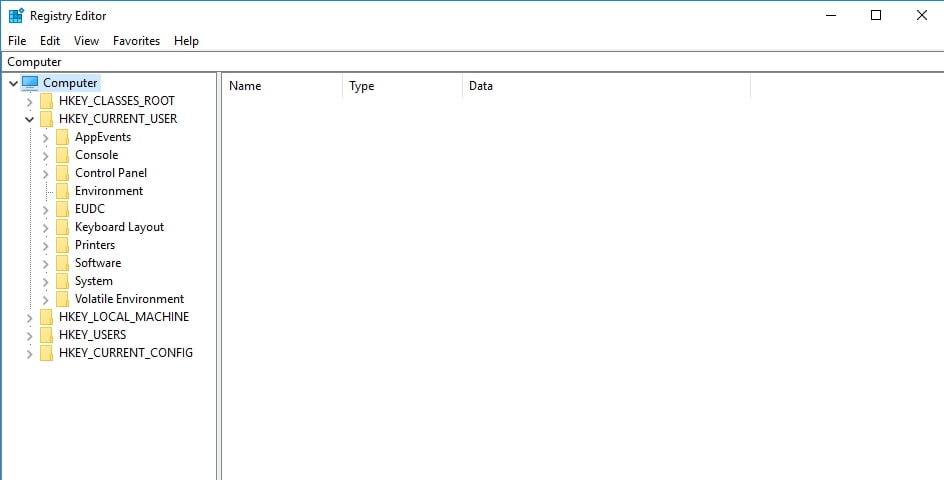Viewport: 944px width, 480px height.
Task: Click the Computer monitor icon in tree
Action: 30,83
